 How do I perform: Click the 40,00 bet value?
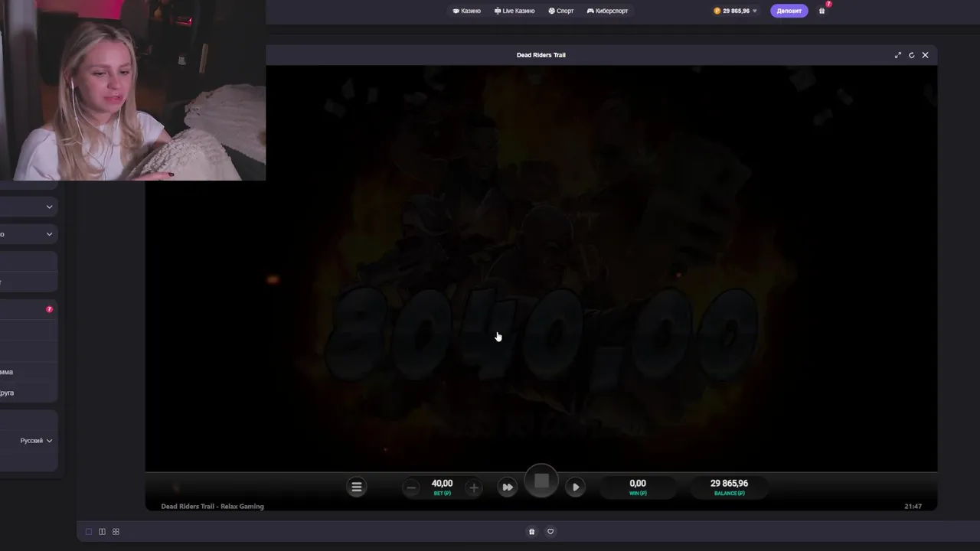click(x=442, y=484)
